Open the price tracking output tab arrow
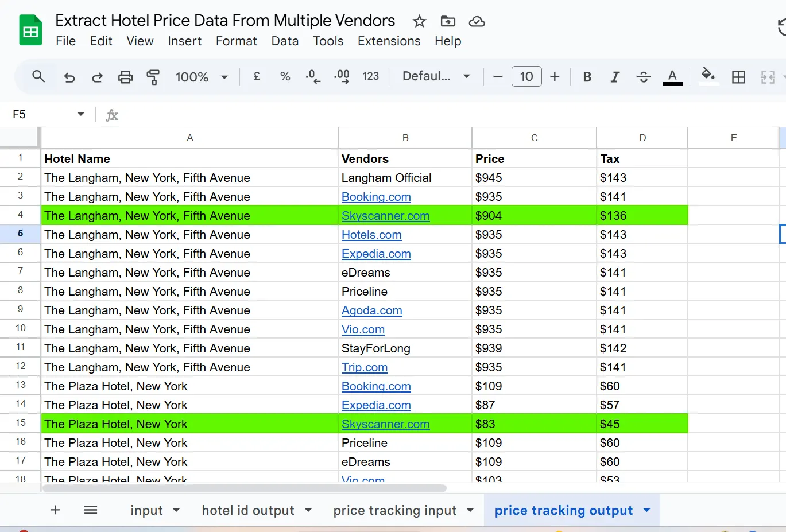This screenshot has width=786, height=532. click(x=646, y=510)
